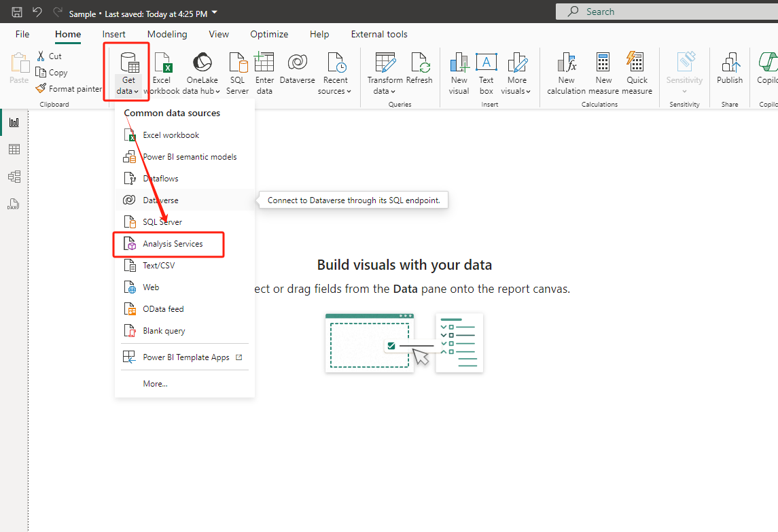Open the View tab
778x532 pixels.
click(x=219, y=34)
